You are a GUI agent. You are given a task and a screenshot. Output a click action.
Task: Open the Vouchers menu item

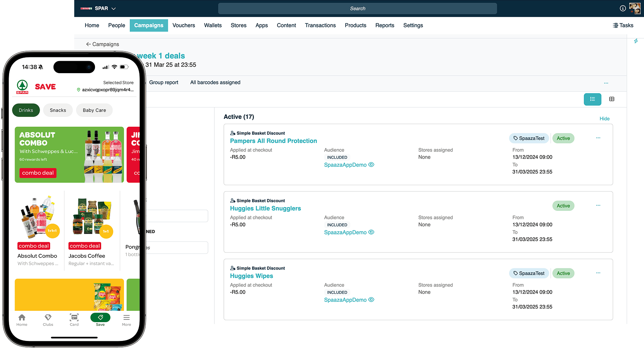[184, 25]
